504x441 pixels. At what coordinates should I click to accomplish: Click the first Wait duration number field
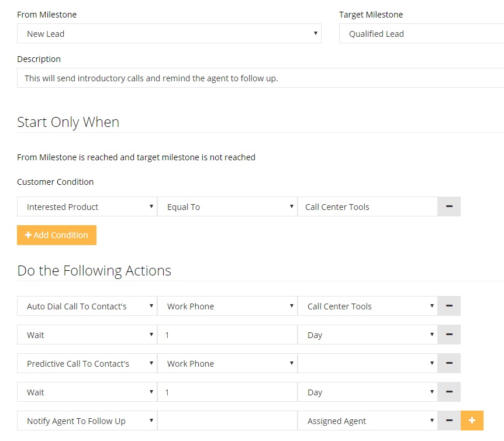pos(227,335)
